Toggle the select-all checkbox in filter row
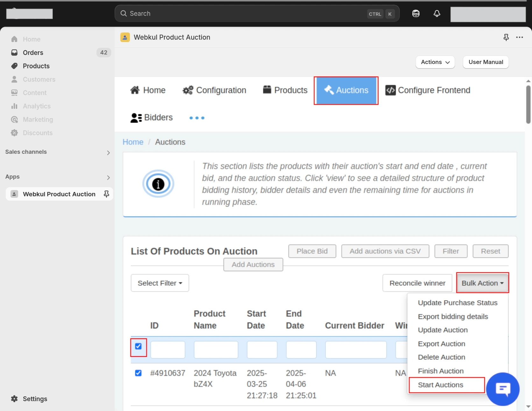Viewport: 532px width, 411px height. [138, 346]
